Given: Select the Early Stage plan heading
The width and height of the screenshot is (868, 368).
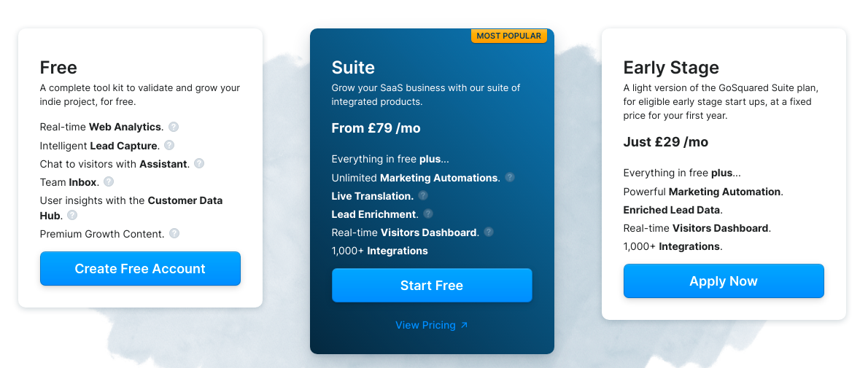Looking at the screenshot, I should click(671, 68).
